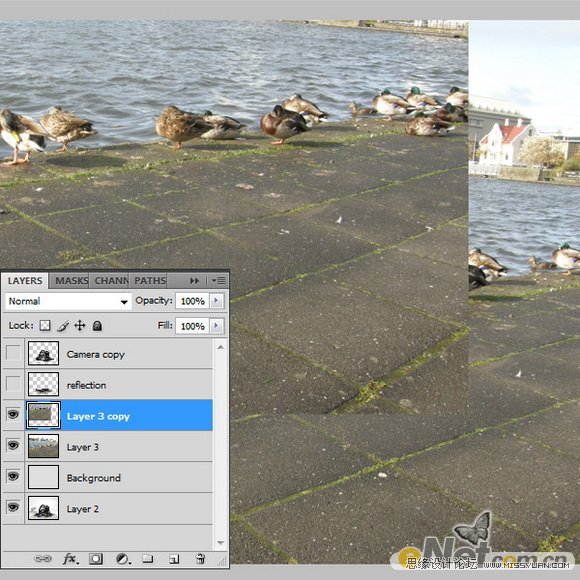The height and width of the screenshot is (580, 580).
Task: Select the Camera copy layer thumbnail
Action: click(x=43, y=353)
